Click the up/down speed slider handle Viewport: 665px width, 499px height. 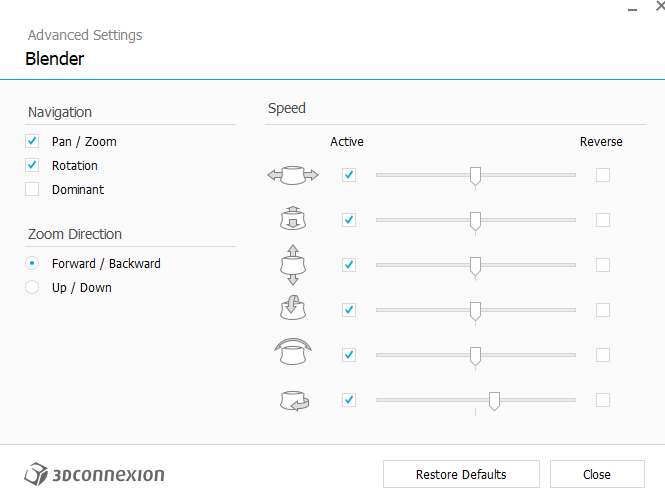tap(475, 266)
